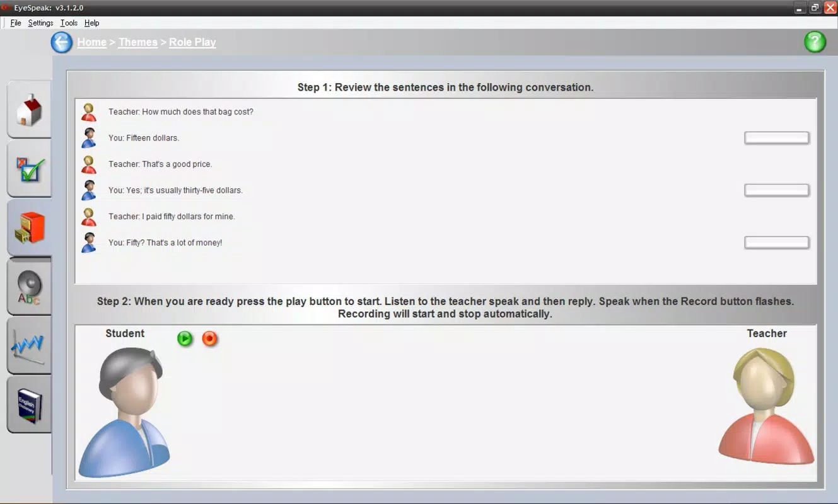Go to Home breadcrumb link
Image resolution: width=838 pixels, height=504 pixels.
pos(92,42)
